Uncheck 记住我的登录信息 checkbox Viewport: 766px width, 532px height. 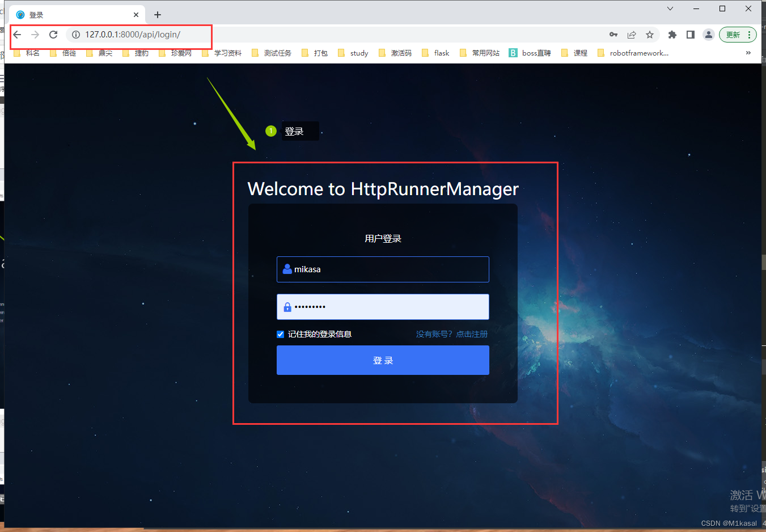280,334
